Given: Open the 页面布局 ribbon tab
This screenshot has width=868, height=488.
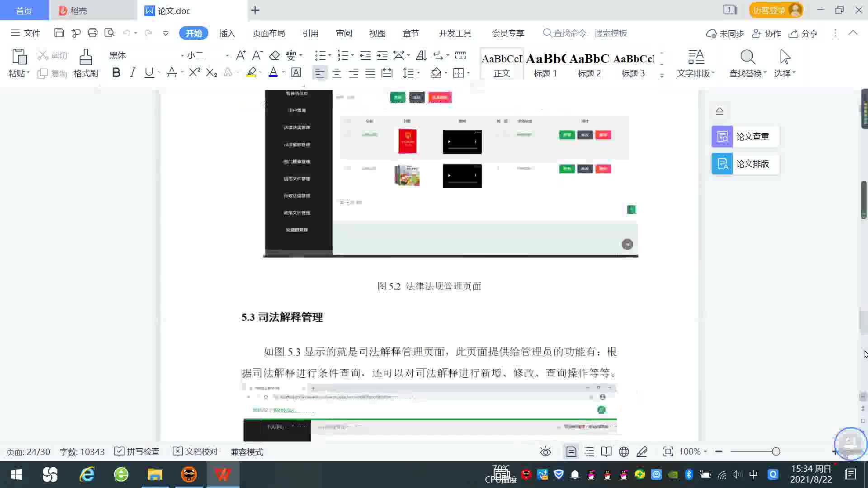Looking at the screenshot, I should [x=269, y=33].
